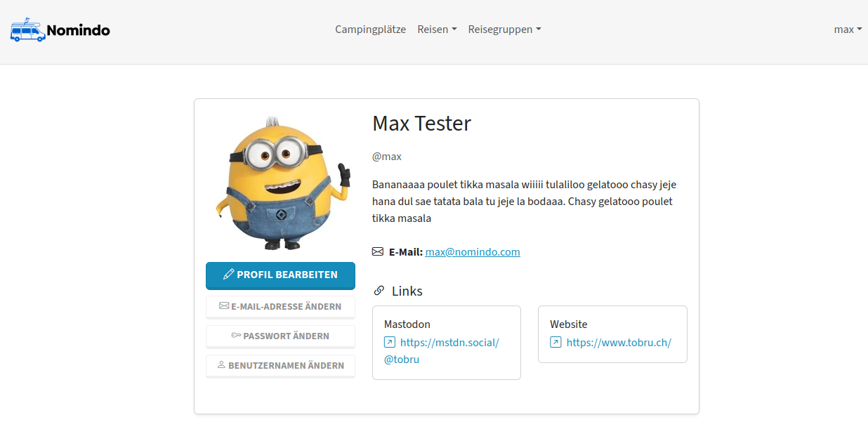Viewport: 868px width, 427px height.
Task: Click the Benutzernamen ändern button
Action: pyautogui.click(x=280, y=366)
